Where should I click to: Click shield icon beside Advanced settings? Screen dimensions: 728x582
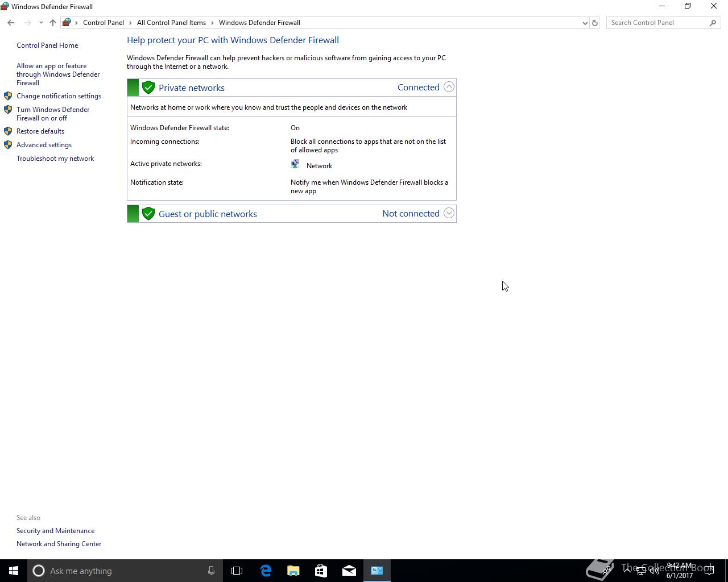click(8, 145)
